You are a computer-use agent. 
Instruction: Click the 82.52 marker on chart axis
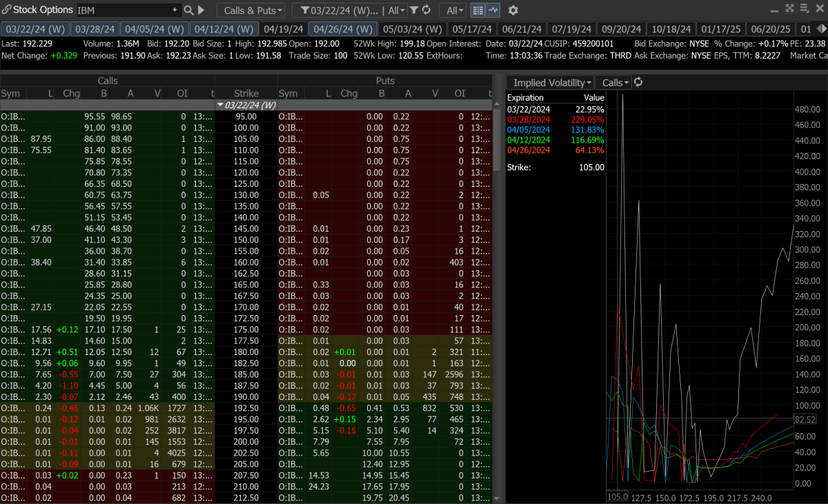805,419
